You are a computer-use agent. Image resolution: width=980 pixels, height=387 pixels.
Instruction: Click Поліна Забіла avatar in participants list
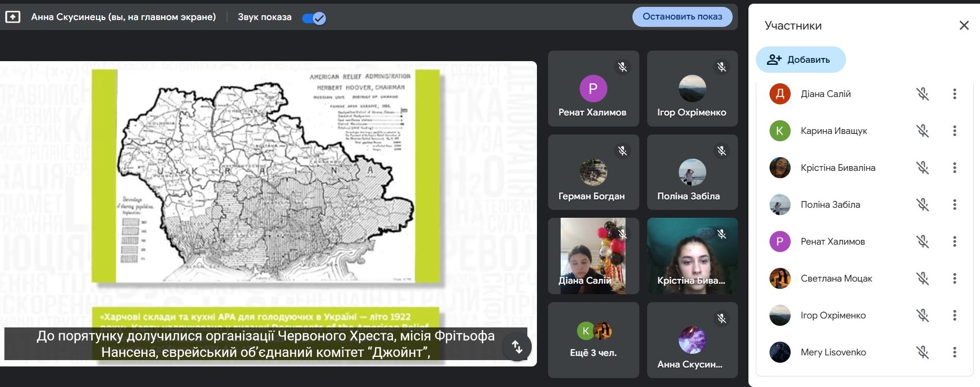coord(780,205)
